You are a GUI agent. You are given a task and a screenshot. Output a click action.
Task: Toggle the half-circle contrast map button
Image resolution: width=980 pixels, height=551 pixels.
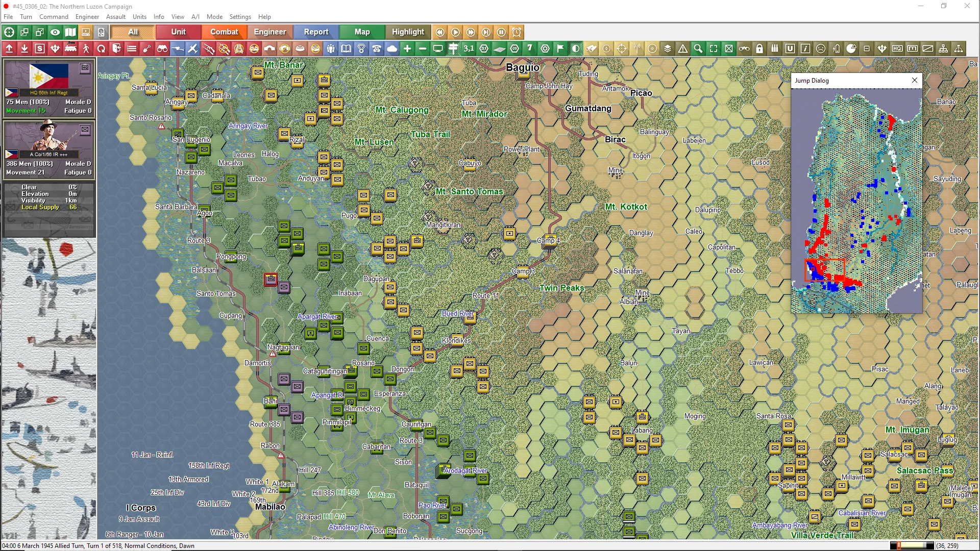point(576,49)
